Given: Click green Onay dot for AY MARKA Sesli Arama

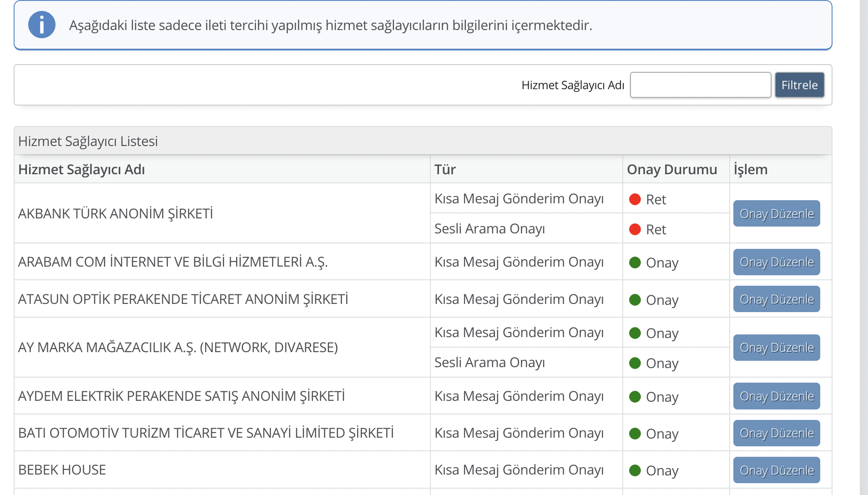Looking at the screenshot, I should point(635,363).
